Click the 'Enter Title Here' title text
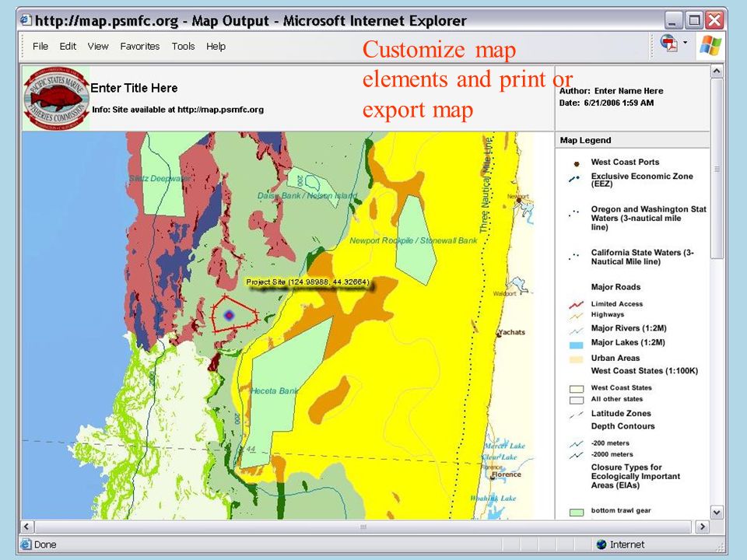This screenshot has height=560, width=747. [x=134, y=88]
